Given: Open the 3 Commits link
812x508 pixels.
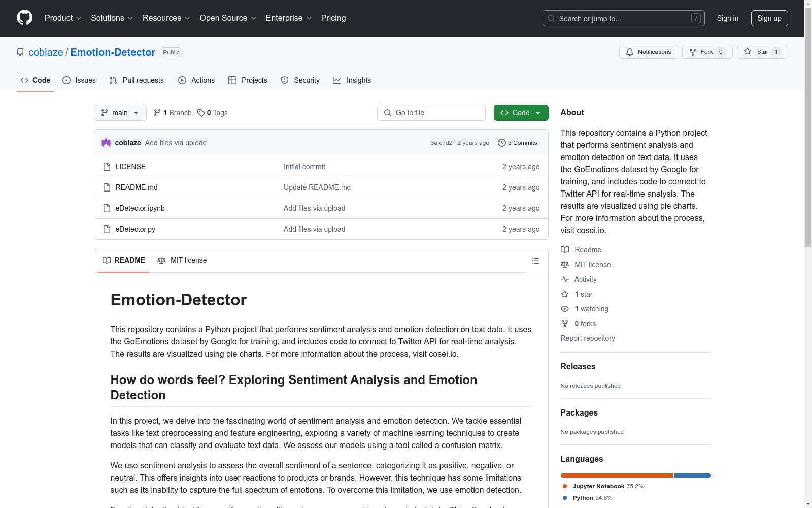Looking at the screenshot, I should point(518,143).
